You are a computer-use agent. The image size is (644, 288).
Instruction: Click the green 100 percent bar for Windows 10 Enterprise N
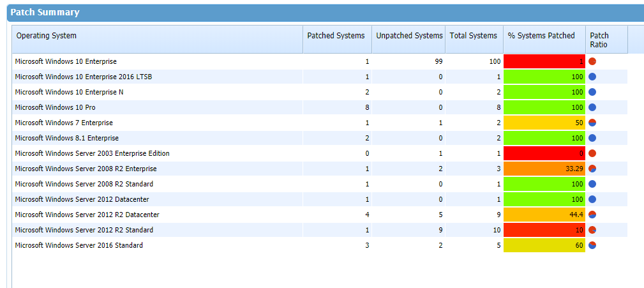(x=544, y=92)
